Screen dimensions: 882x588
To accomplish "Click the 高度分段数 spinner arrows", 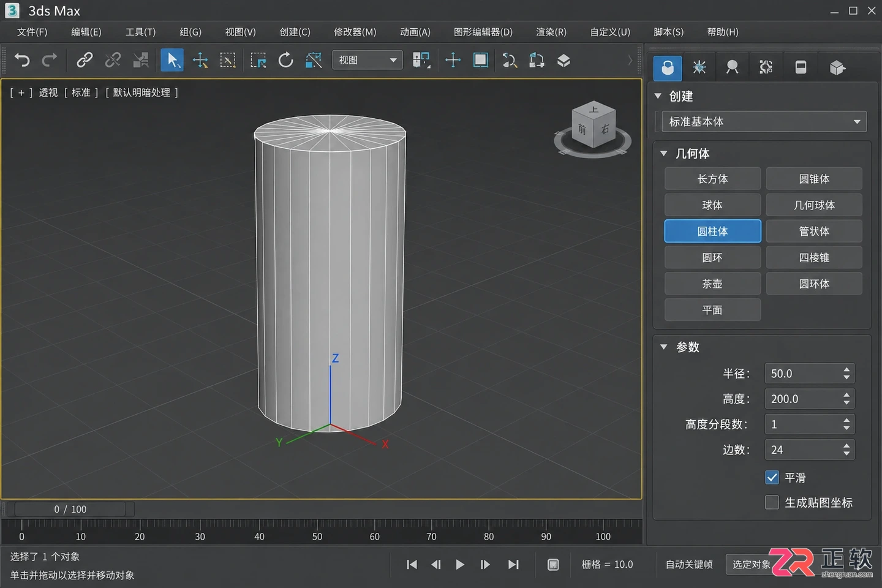I will tap(846, 424).
